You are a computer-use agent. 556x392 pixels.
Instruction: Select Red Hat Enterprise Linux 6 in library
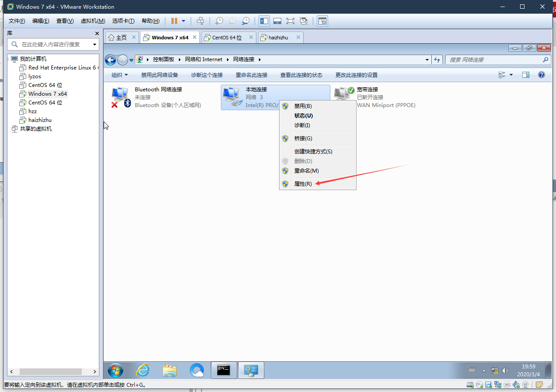[x=59, y=68]
